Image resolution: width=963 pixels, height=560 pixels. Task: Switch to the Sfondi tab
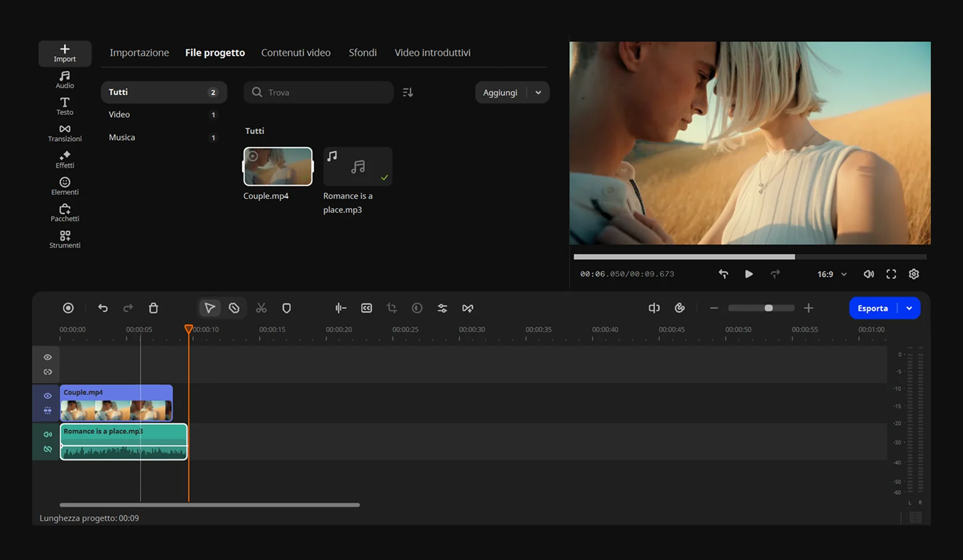[x=362, y=52]
